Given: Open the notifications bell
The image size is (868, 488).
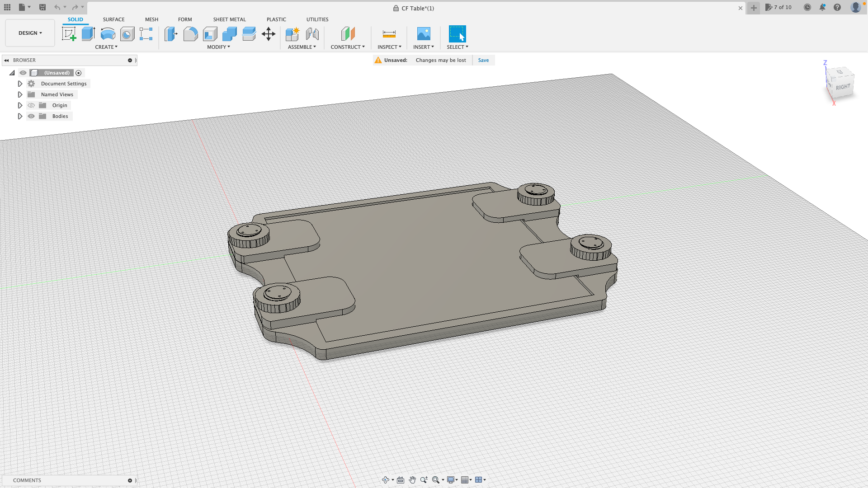Looking at the screenshot, I should click(x=822, y=7).
